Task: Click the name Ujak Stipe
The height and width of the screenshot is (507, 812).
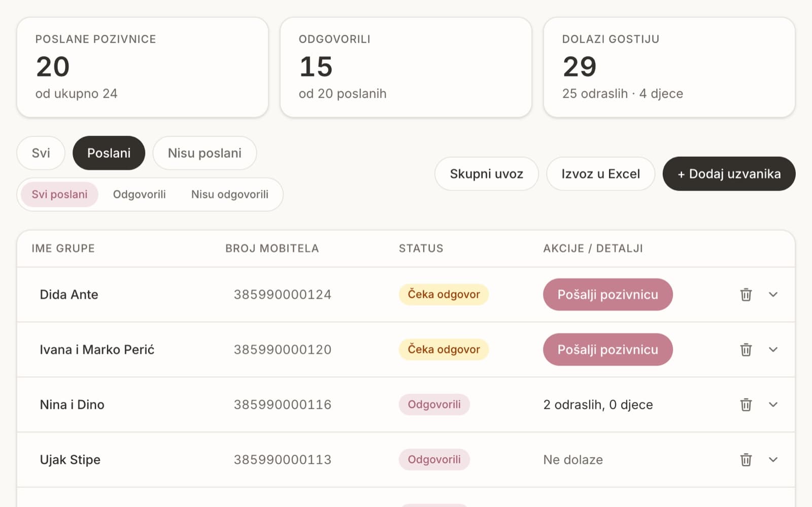Action: click(x=70, y=460)
